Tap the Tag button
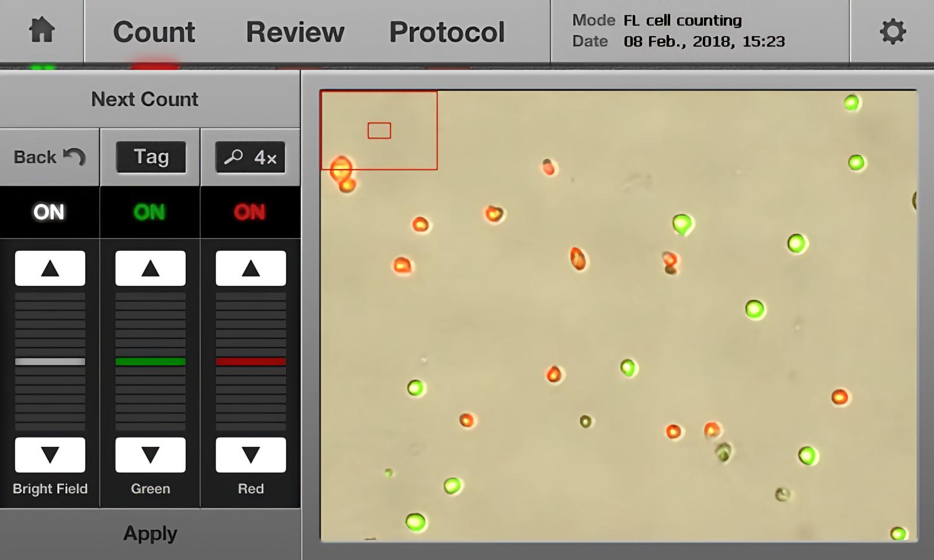 pyautogui.click(x=151, y=157)
